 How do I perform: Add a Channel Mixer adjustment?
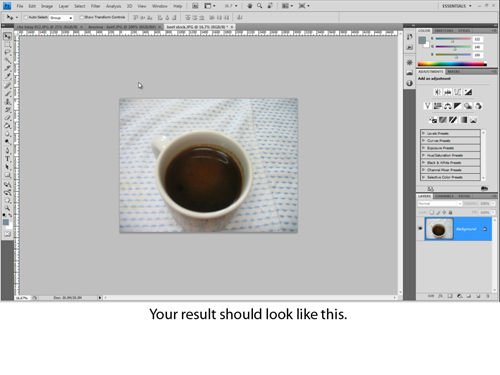coord(478,106)
